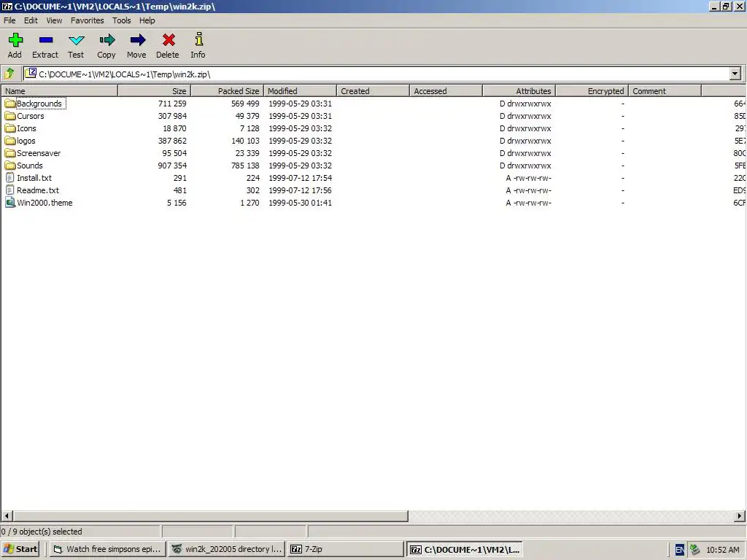This screenshot has height=560, width=747.
Task: Expand the address bar path dropdown
Action: (735, 74)
